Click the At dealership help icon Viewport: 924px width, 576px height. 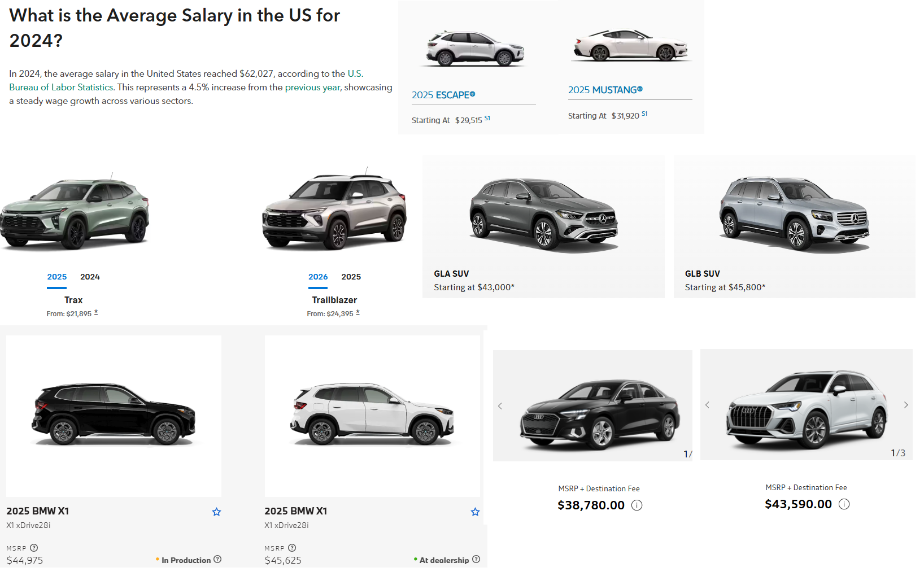(476, 559)
